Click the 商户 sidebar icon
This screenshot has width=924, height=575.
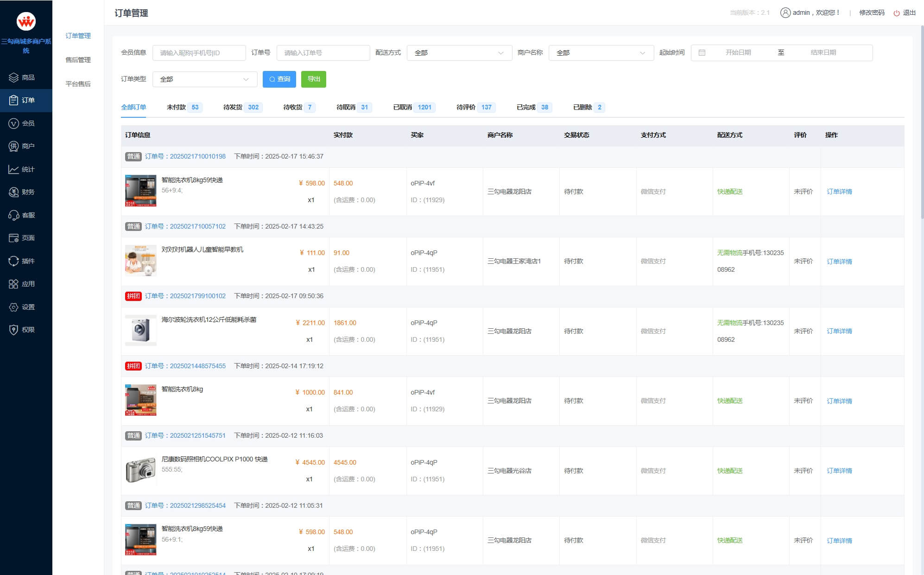[x=26, y=146]
